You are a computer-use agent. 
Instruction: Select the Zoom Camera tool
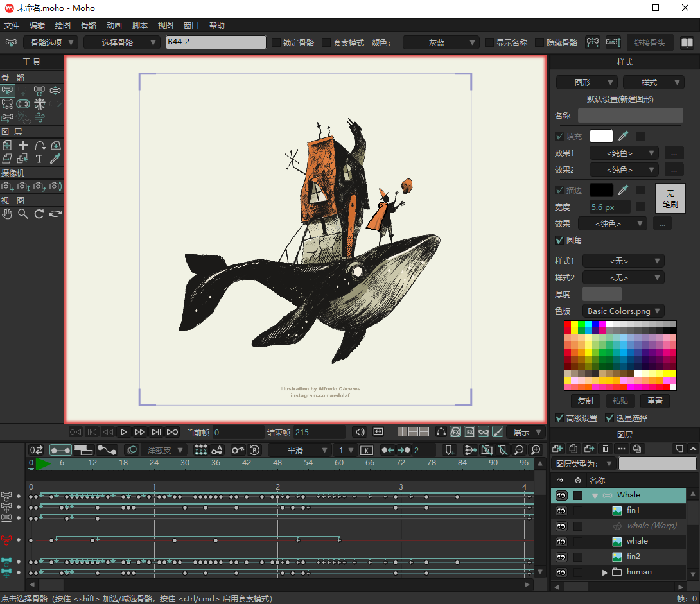(23, 187)
